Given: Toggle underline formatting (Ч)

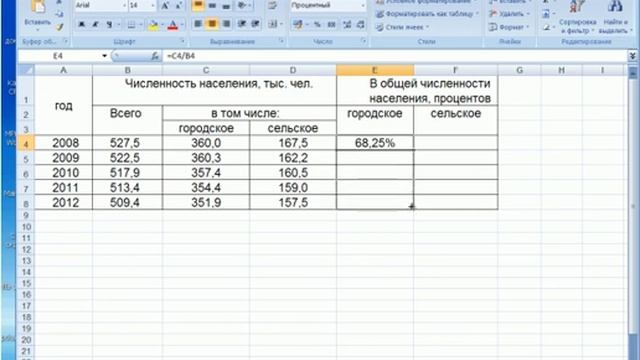Looking at the screenshot, I should coord(109,25).
